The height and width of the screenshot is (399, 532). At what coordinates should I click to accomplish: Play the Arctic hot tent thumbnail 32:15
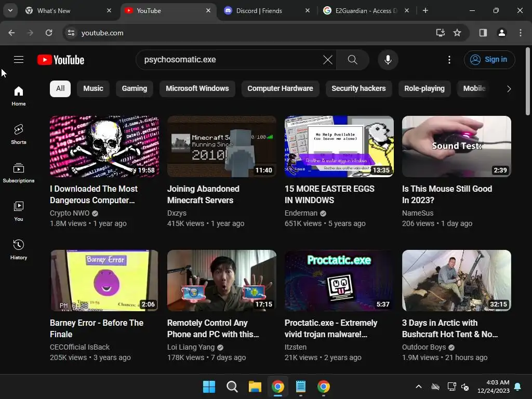click(456, 281)
